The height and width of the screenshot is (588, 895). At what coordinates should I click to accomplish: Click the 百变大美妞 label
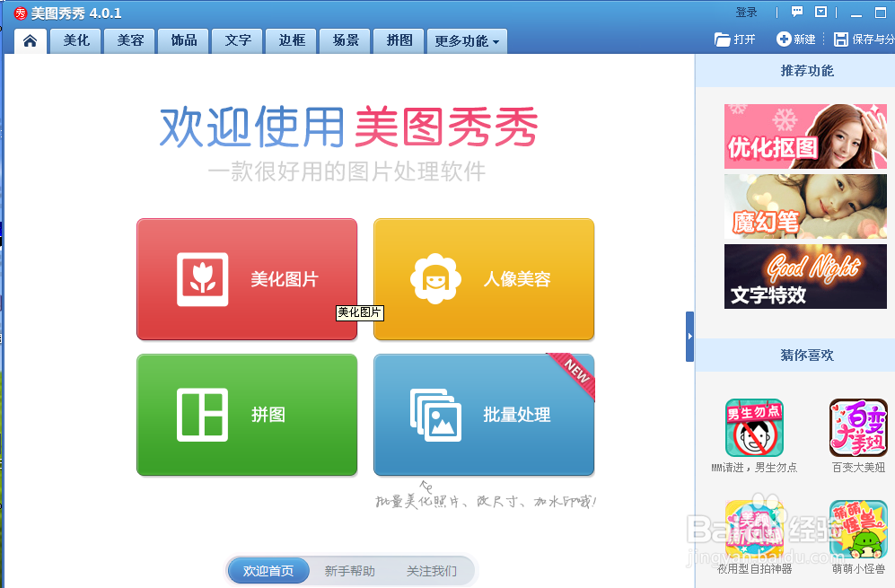858,468
